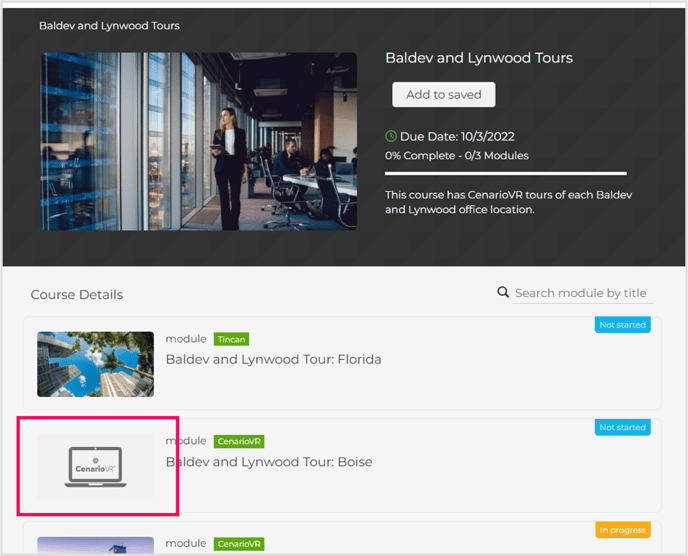The width and height of the screenshot is (688, 556).
Task: Click the CenarioVR tag on Boise module
Action: [238, 441]
